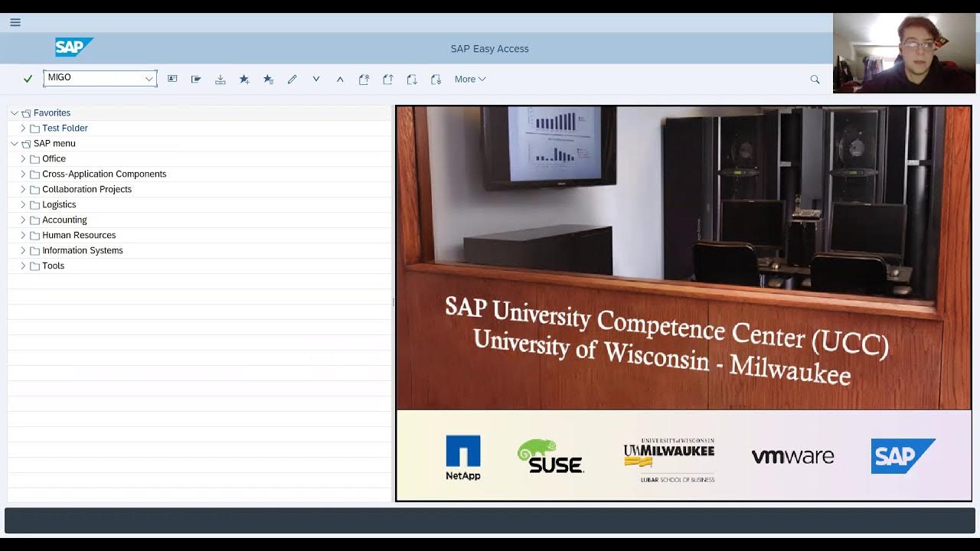Image resolution: width=980 pixels, height=551 pixels.
Task: Add to favorites star-plus icon
Action: click(x=244, y=79)
